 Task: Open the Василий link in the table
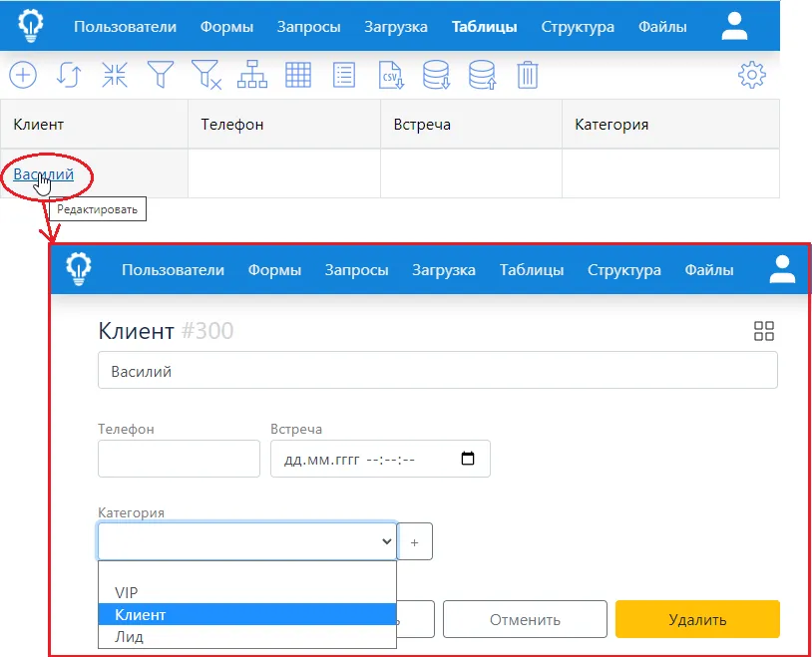click(x=44, y=173)
